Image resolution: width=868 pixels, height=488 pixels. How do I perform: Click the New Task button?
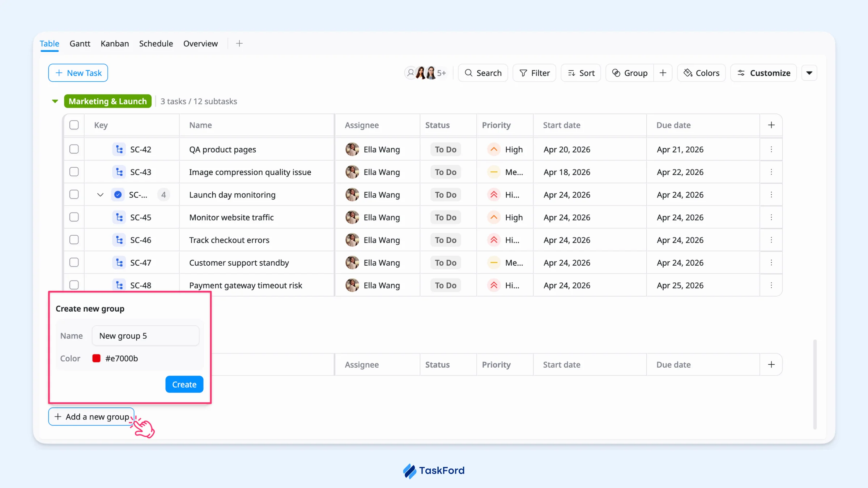point(78,73)
